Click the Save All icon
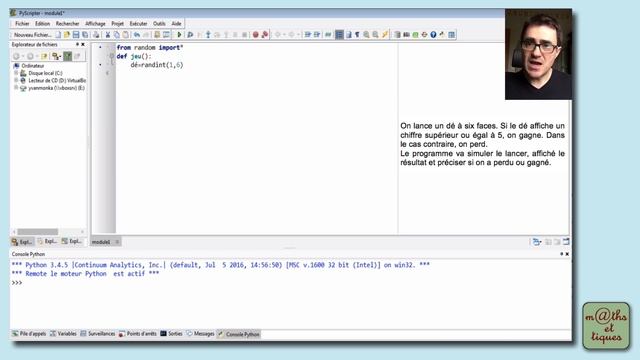This screenshot has height=360, width=640. (x=85, y=35)
